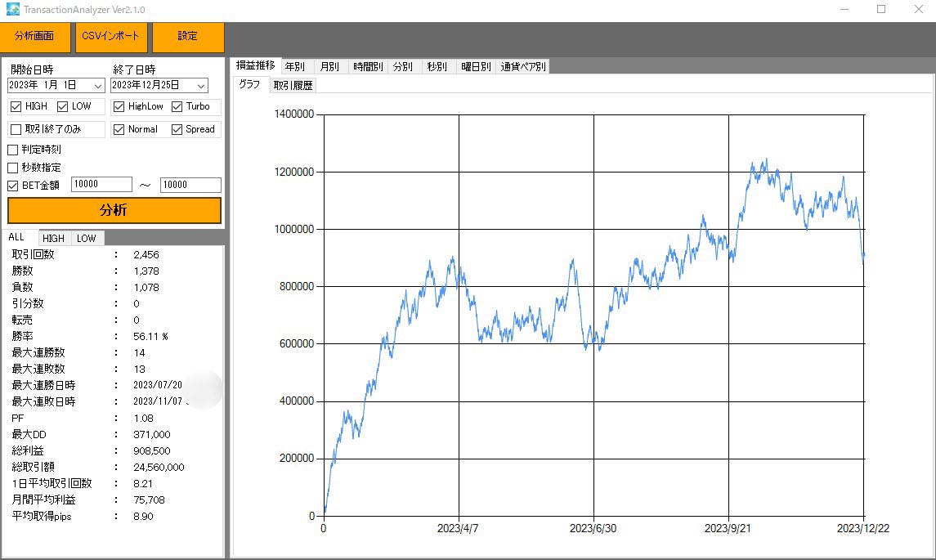Screen dimensions: 936x560
Task: Click the 負数 value 1,078
Action: 146,288
